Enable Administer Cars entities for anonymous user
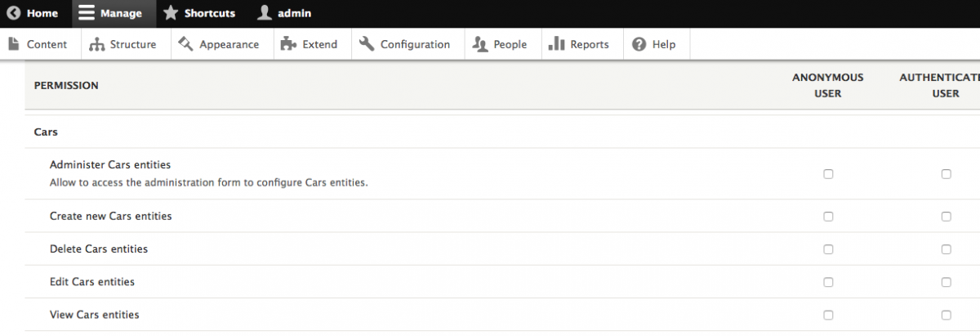980x336 pixels. click(828, 174)
